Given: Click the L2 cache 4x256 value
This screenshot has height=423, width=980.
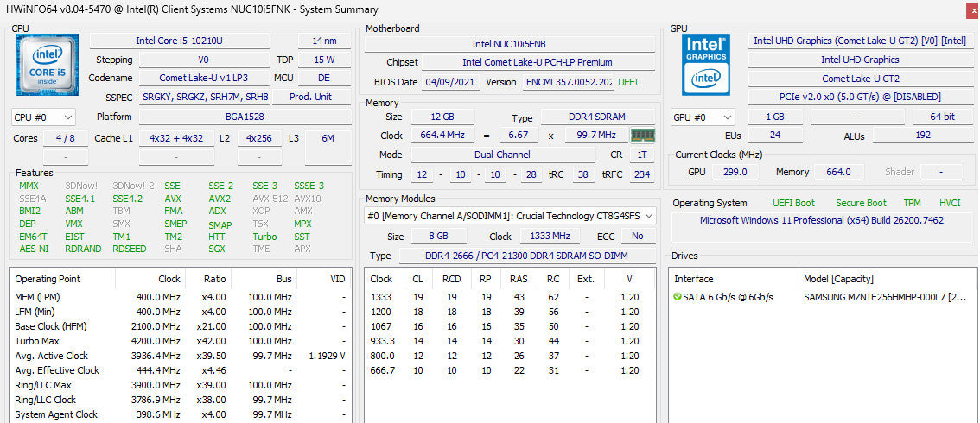Looking at the screenshot, I should [x=258, y=138].
